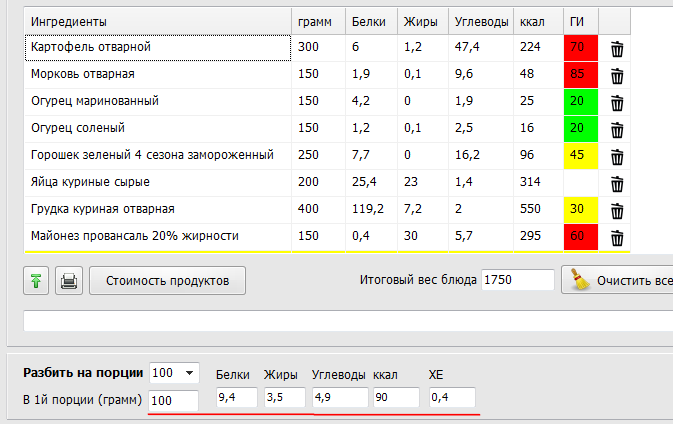Click yellow ГИ cell 45 for Горошек
The width and height of the screenshot is (673, 424).
click(581, 156)
